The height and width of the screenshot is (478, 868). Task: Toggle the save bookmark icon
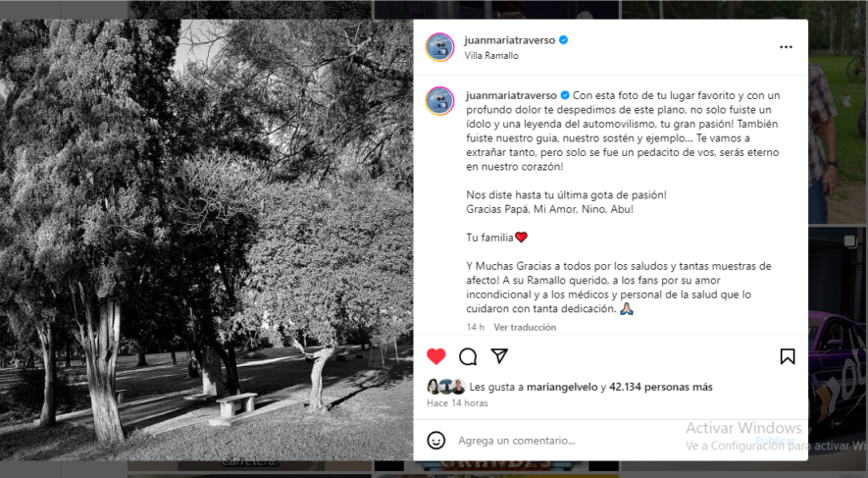tap(788, 356)
